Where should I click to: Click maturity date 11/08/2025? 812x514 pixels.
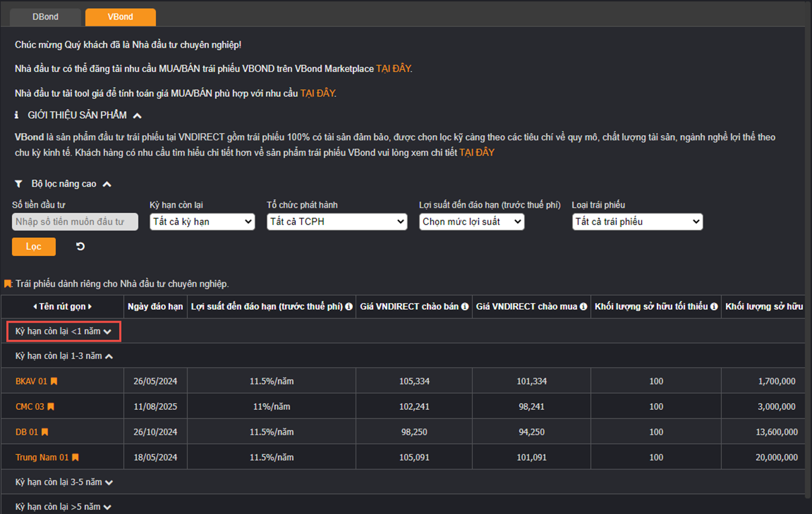click(155, 406)
